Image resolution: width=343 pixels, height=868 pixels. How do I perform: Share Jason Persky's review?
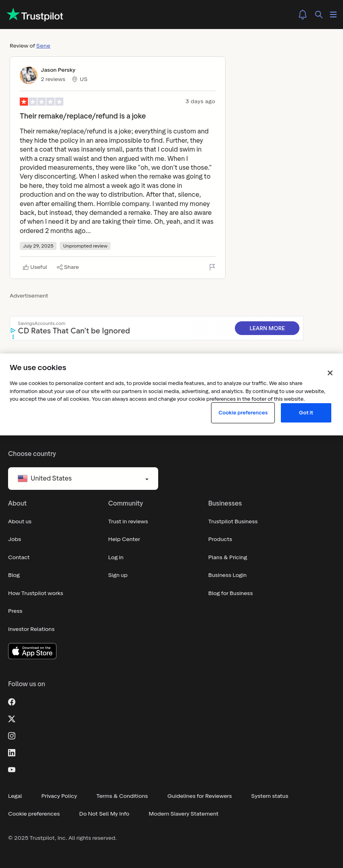click(x=68, y=267)
